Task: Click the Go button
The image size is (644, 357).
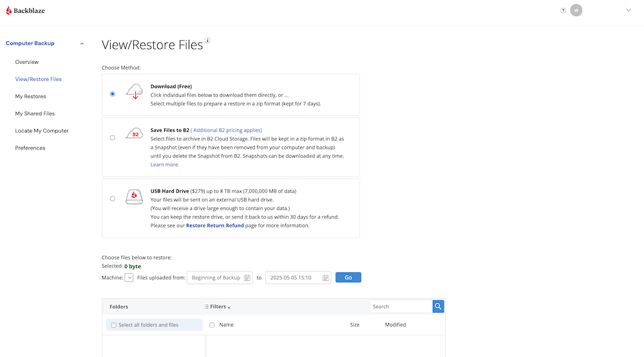Action: click(x=348, y=278)
